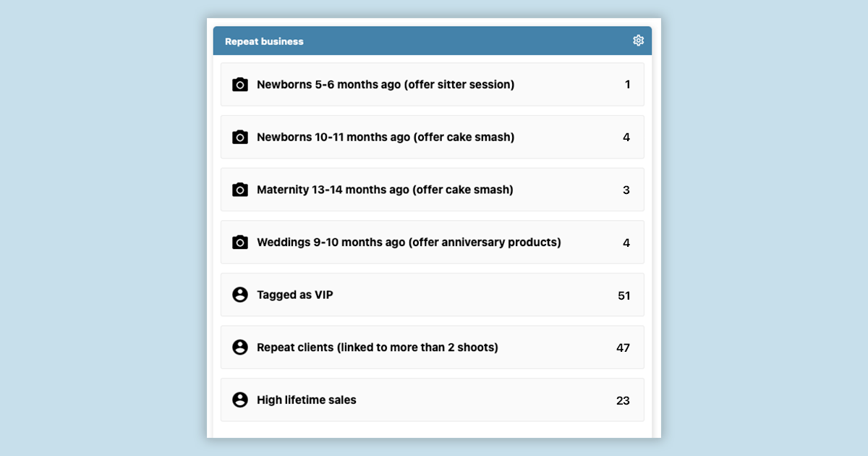Open the Tagged as VIP clients list

(295, 295)
